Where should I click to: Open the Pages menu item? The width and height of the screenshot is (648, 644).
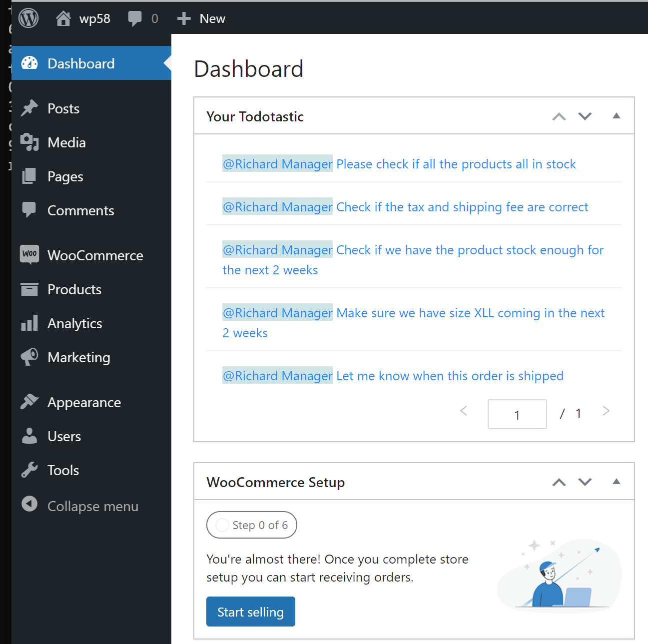65,176
